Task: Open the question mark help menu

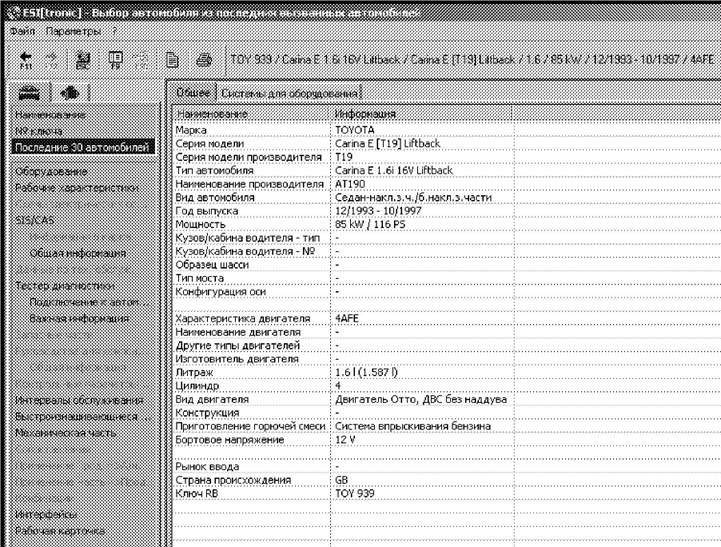Action: pyautogui.click(x=115, y=32)
